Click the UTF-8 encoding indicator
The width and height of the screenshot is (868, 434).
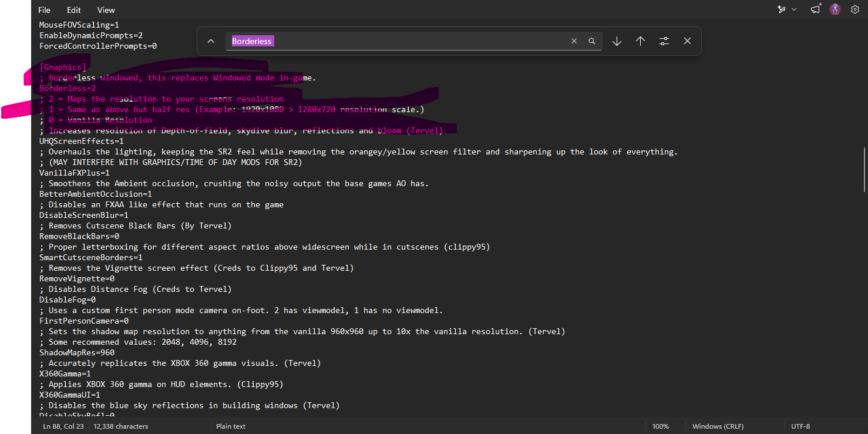coord(800,426)
